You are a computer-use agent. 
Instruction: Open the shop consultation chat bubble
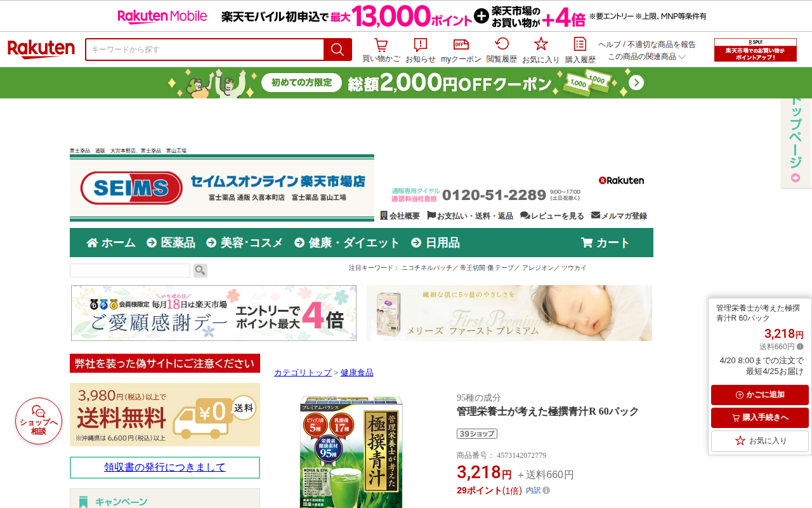pos(39,421)
